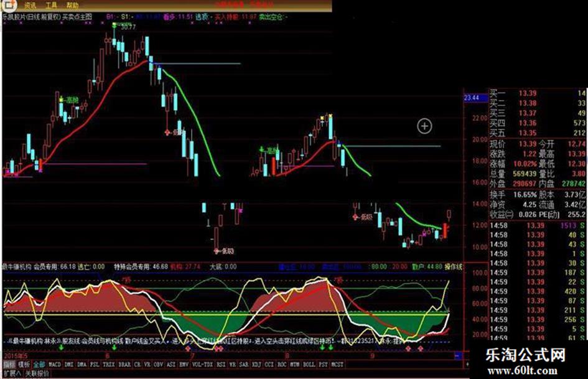The width and height of the screenshot is (588, 379).
Task: Select the 买三 bid row at 13.37
Action: [x=538, y=113]
